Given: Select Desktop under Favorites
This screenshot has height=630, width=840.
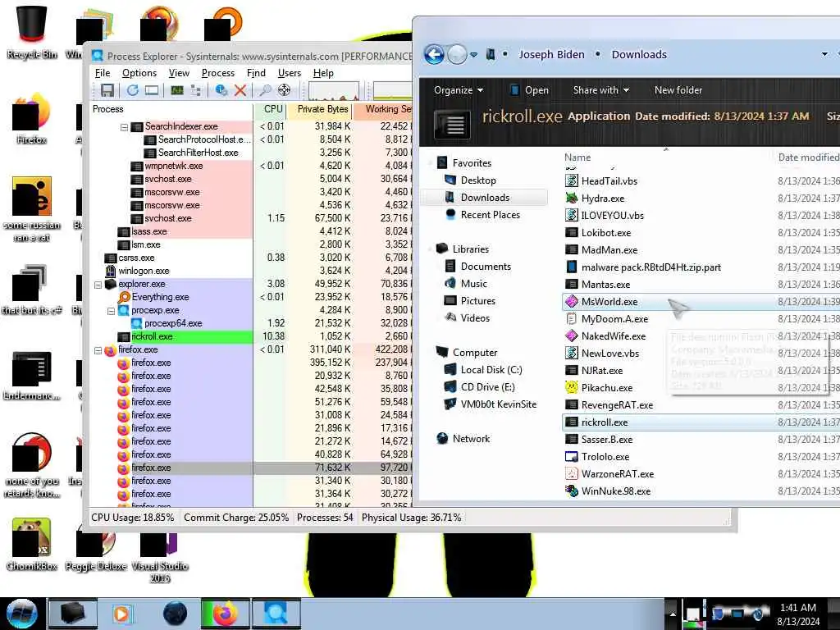Looking at the screenshot, I should [478, 180].
